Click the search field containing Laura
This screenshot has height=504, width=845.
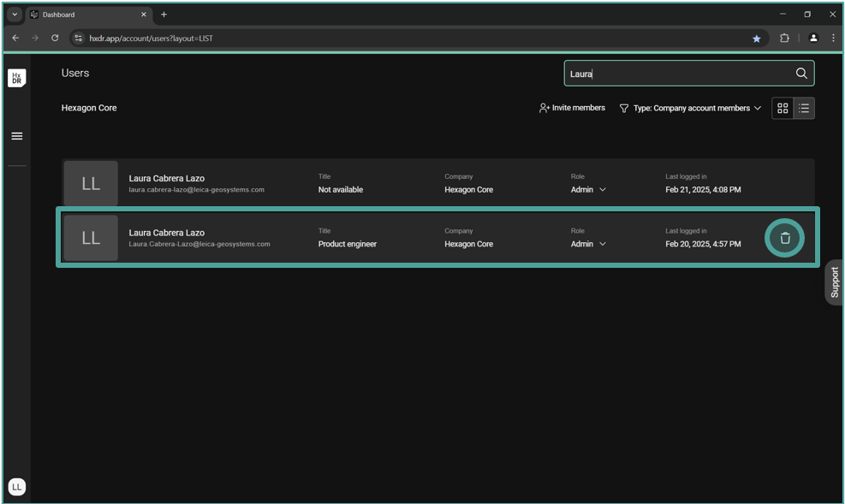coord(676,74)
